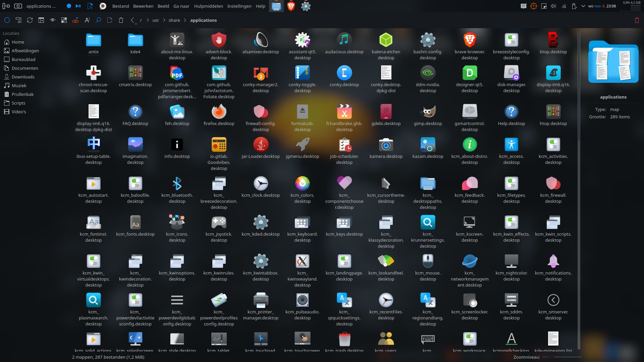Open the Help menu
644x362 pixels.
tap(260, 6)
